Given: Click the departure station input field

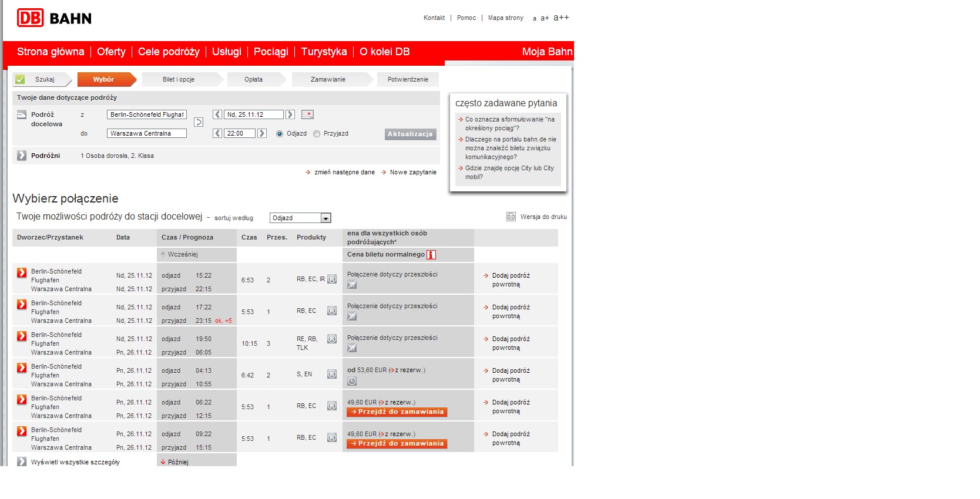Looking at the screenshot, I should point(147,114).
